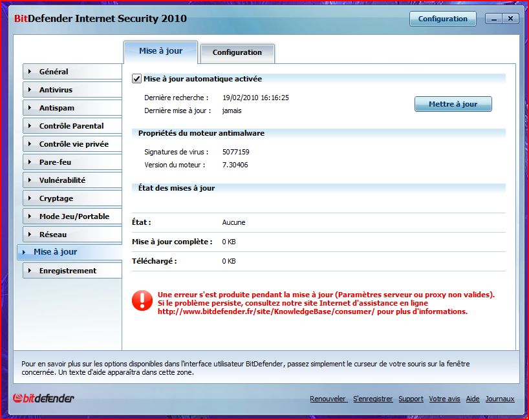
Task: Expand the Vulnérabilité arrow
Action: [x=30, y=180]
